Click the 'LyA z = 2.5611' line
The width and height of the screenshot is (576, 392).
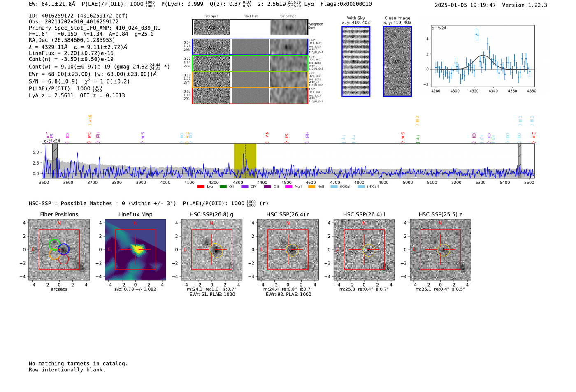click(x=77, y=95)
